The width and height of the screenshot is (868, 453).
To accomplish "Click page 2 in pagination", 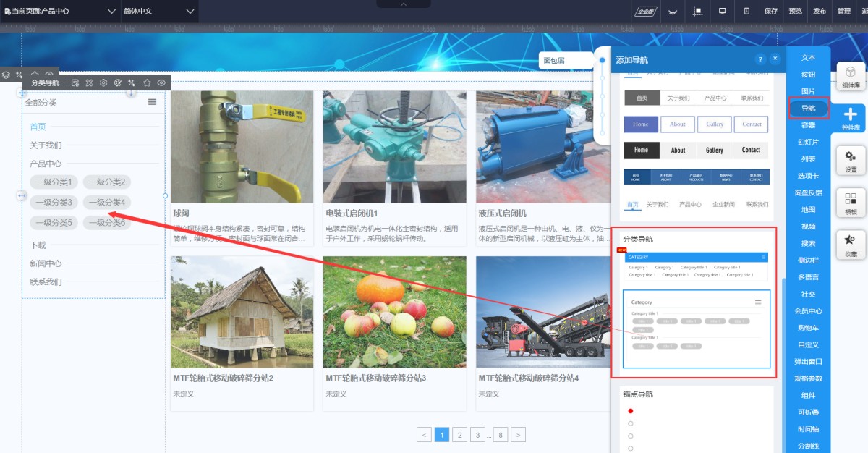I will click(x=459, y=435).
